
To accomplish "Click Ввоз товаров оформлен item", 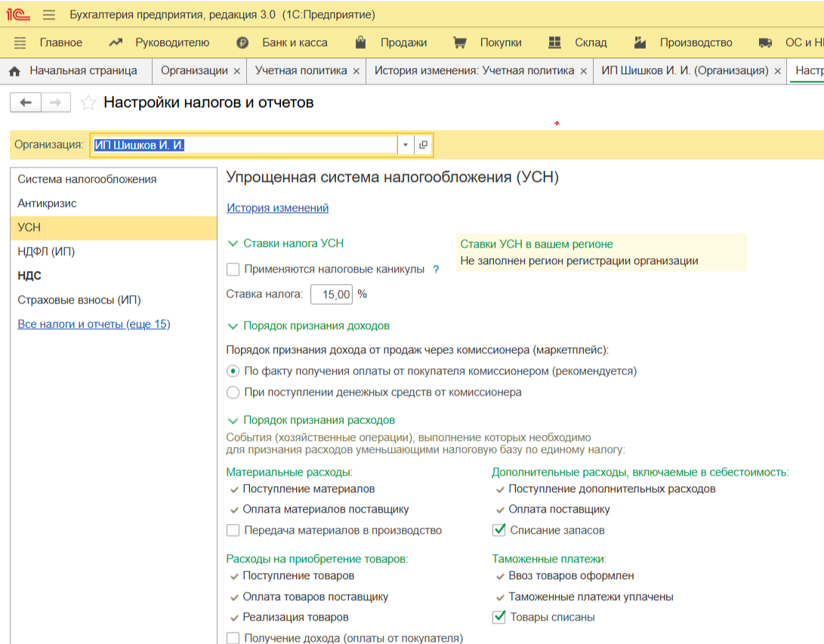I will tap(571, 576).
